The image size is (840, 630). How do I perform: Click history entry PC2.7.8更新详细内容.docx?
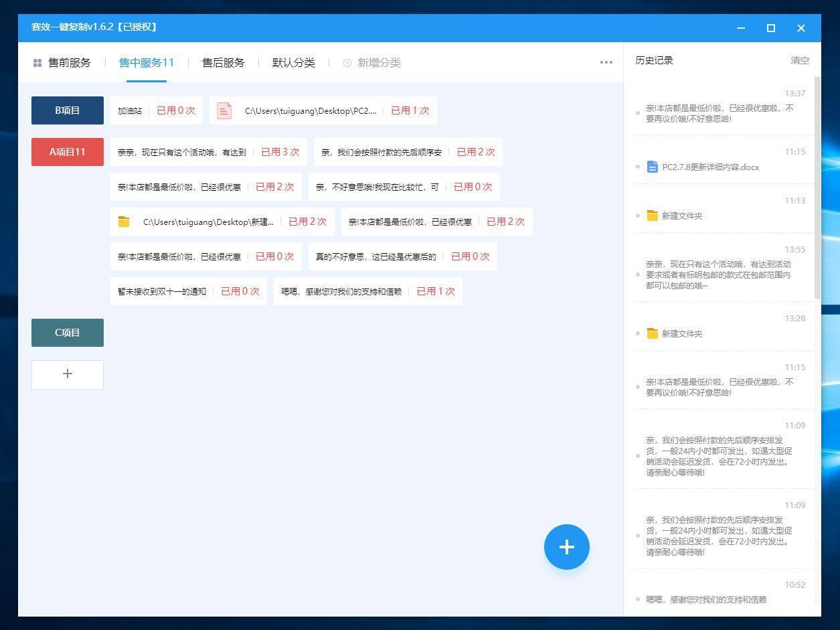coord(710,167)
